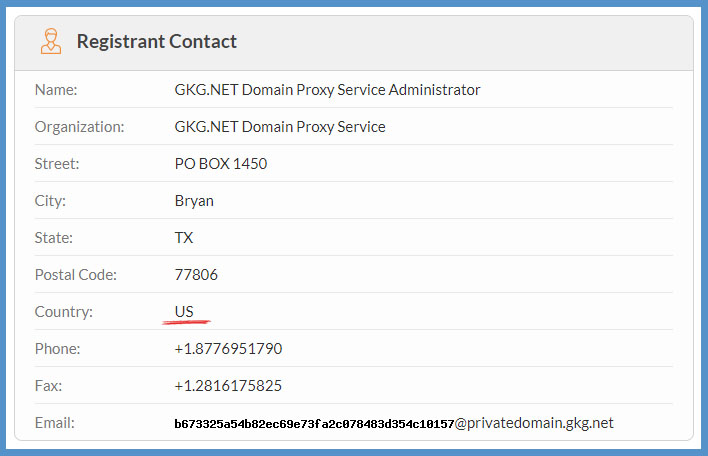Click the underlined country value US
This screenshot has height=456, width=708.
(184, 312)
